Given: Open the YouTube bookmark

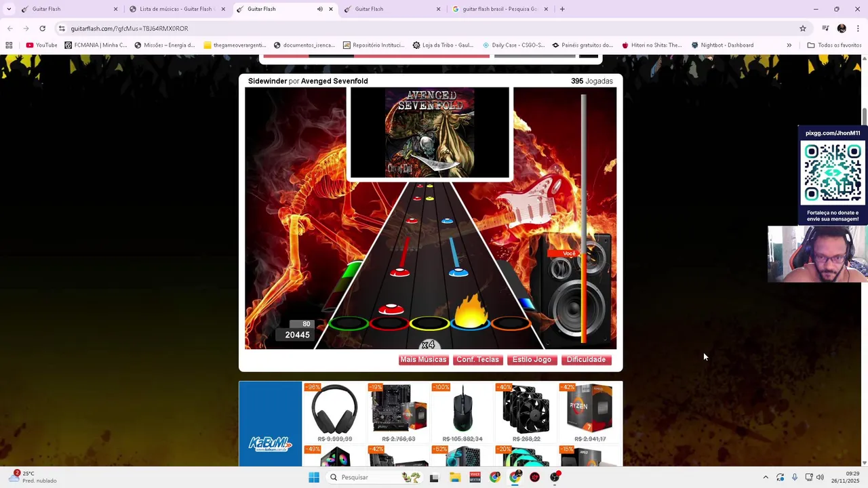Looking at the screenshot, I should click(x=41, y=45).
